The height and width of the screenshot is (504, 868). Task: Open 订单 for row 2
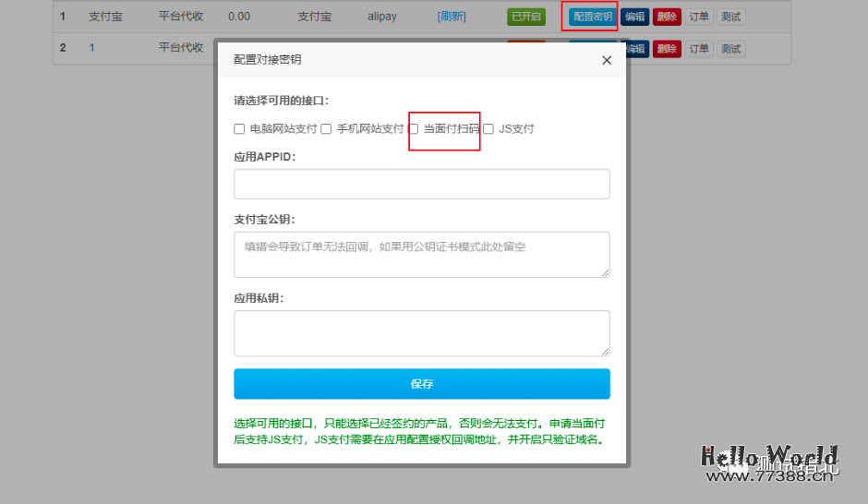[x=699, y=49]
